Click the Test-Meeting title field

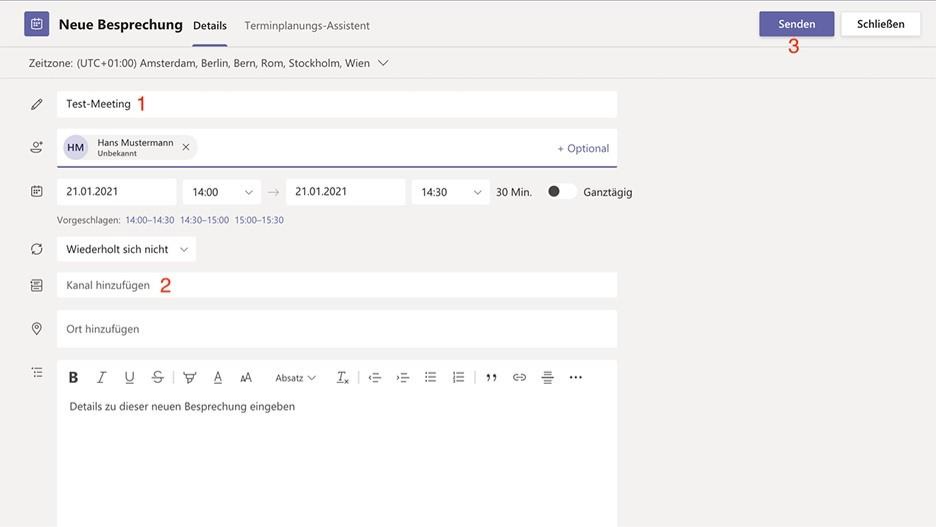coord(337,104)
